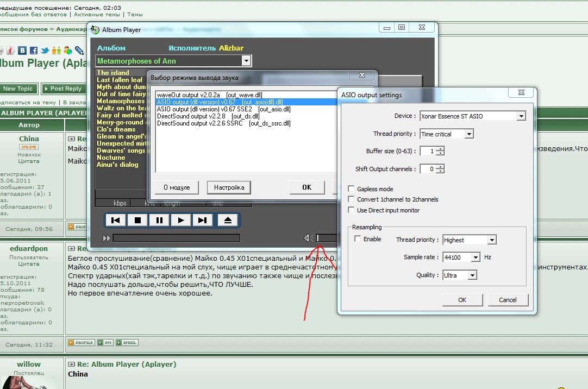Click the Buffer size input field

tap(428, 151)
